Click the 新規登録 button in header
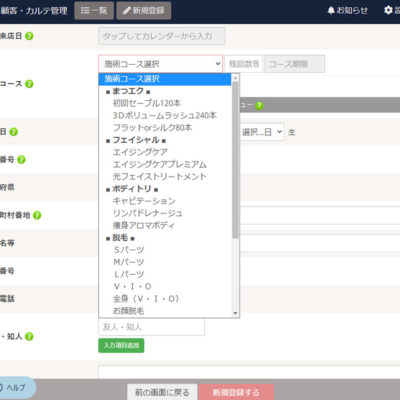The image size is (400, 400). point(144,11)
